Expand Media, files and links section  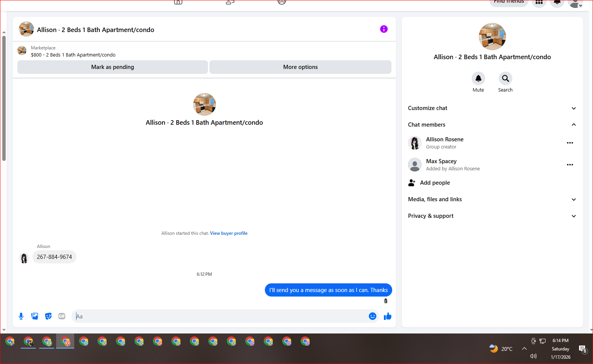tap(492, 199)
